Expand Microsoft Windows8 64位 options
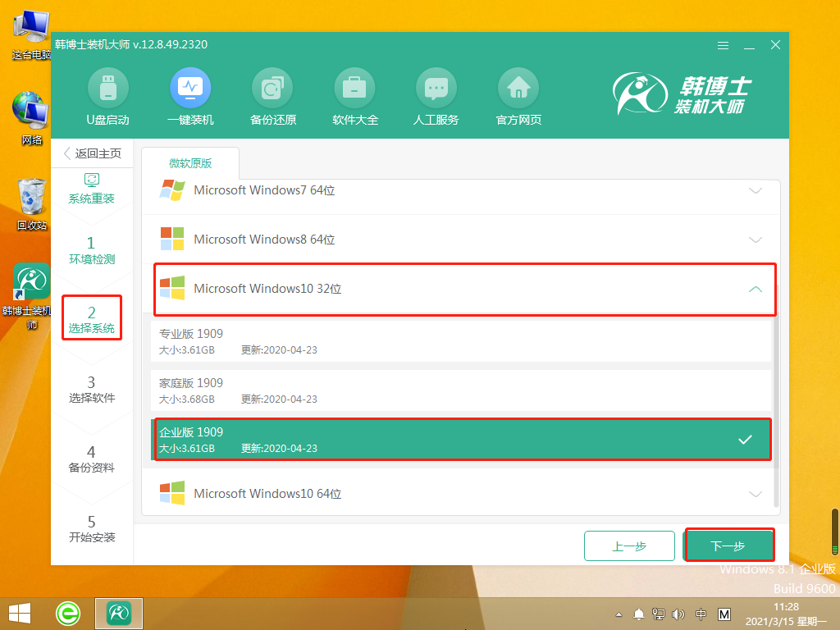The image size is (840, 630). (x=459, y=239)
